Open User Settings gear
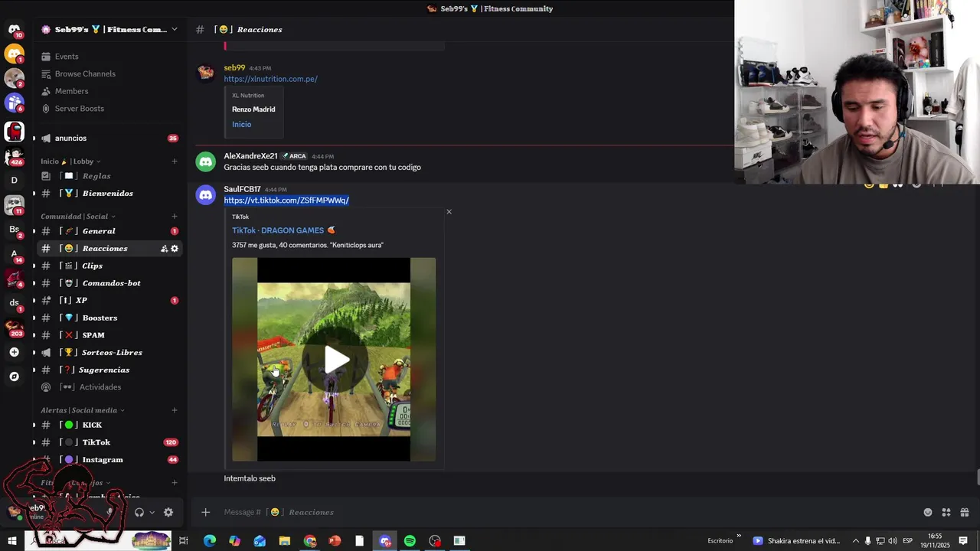This screenshot has height=551, width=980. pos(168,513)
